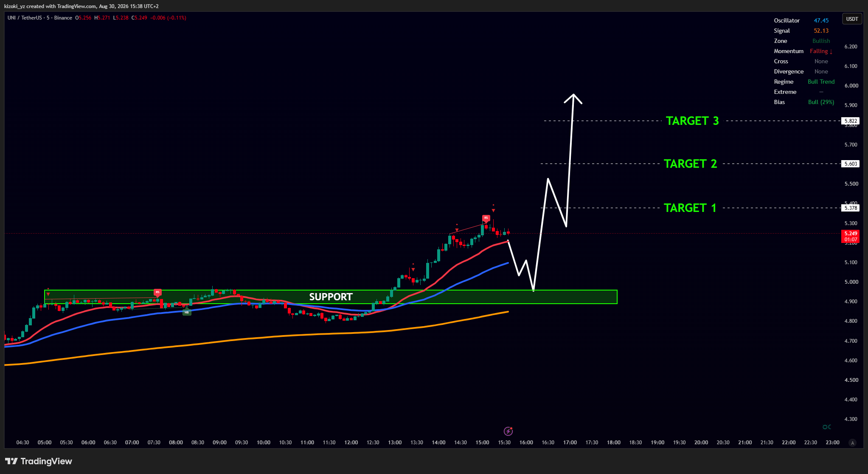The width and height of the screenshot is (868, 474).
Task: Click the Momentum value Falling
Action: [821, 51]
